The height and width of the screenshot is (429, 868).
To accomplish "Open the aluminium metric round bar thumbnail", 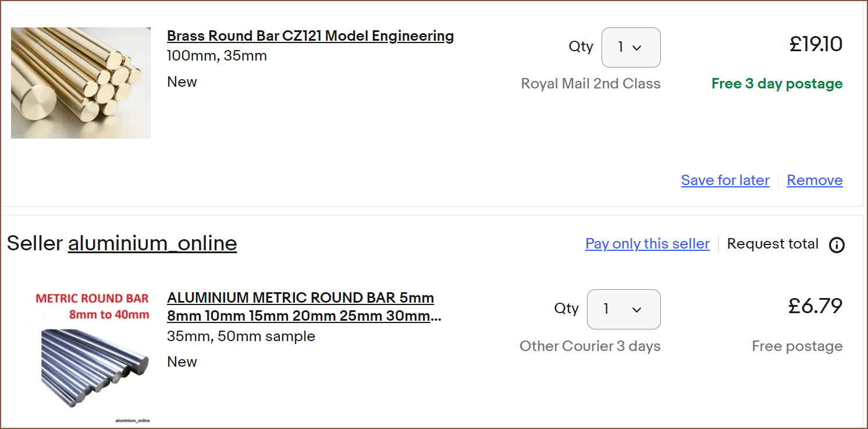I will [90, 357].
